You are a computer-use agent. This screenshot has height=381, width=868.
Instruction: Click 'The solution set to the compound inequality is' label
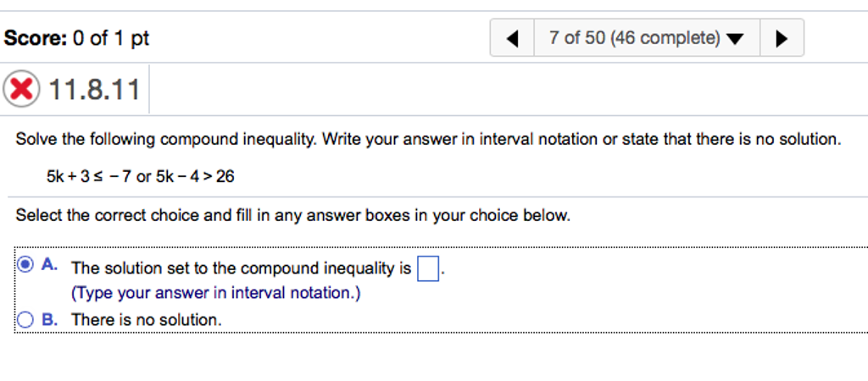pyautogui.click(x=242, y=268)
